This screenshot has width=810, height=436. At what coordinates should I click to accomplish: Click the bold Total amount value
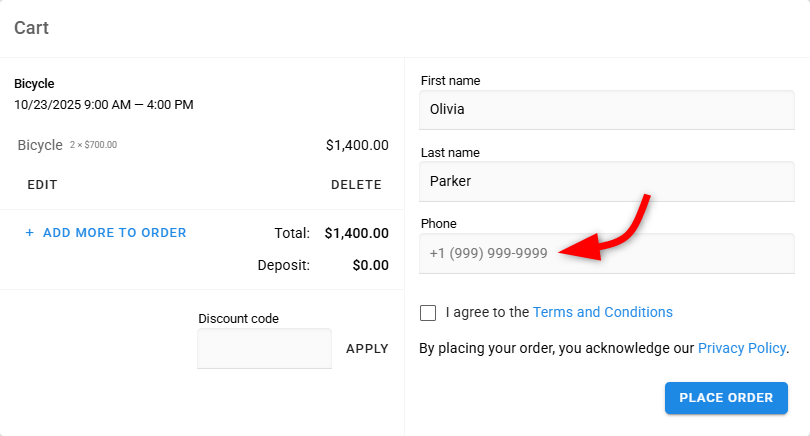click(357, 233)
